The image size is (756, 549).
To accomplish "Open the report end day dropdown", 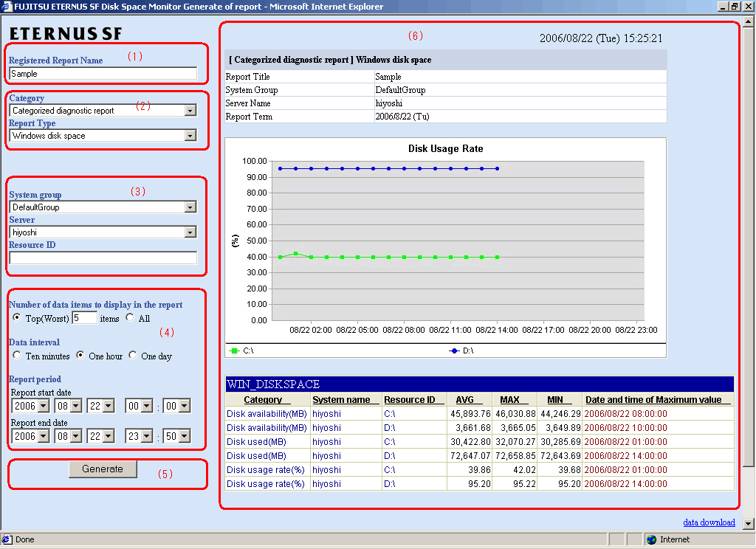I will [x=109, y=436].
